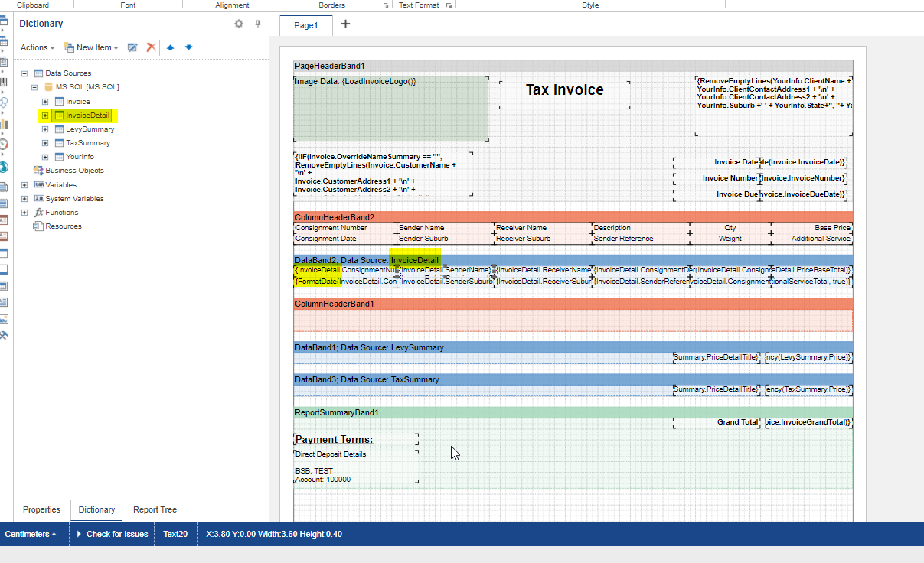924x563 pixels.
Task: Select the ColumnHeaderBand1 band header
Action: click(573, 304)
